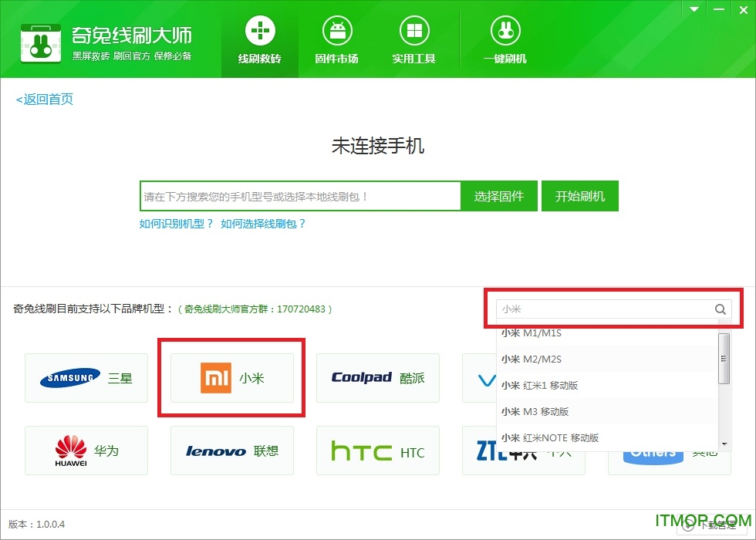Open the 固件市场 tab
The width and height of the screenshot is (756, 540).
[336, 39]
